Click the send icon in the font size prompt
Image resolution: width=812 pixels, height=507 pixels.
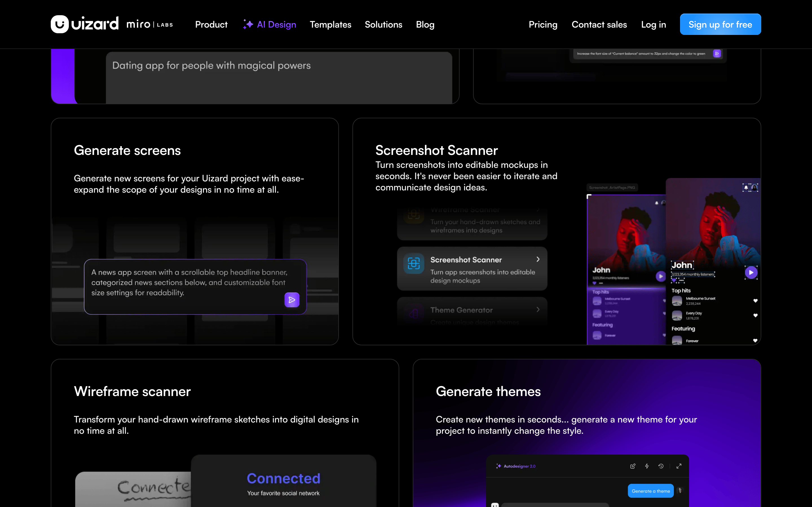717,54
